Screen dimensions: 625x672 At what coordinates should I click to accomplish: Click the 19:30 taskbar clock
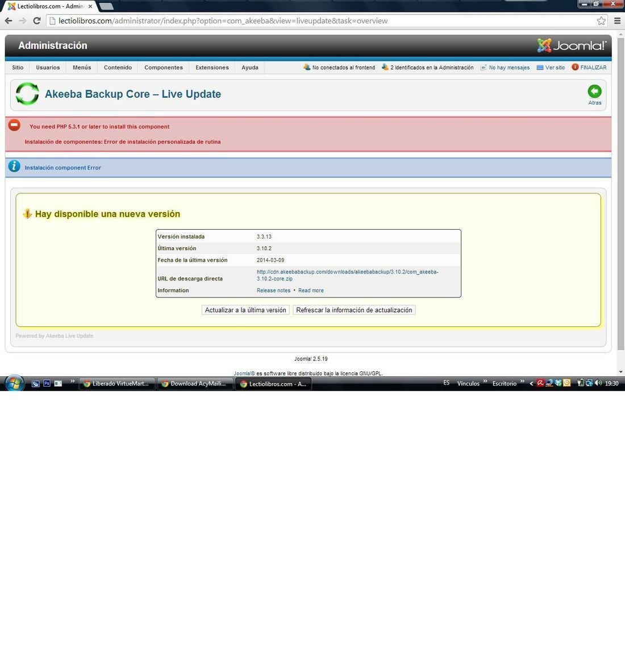611,384
